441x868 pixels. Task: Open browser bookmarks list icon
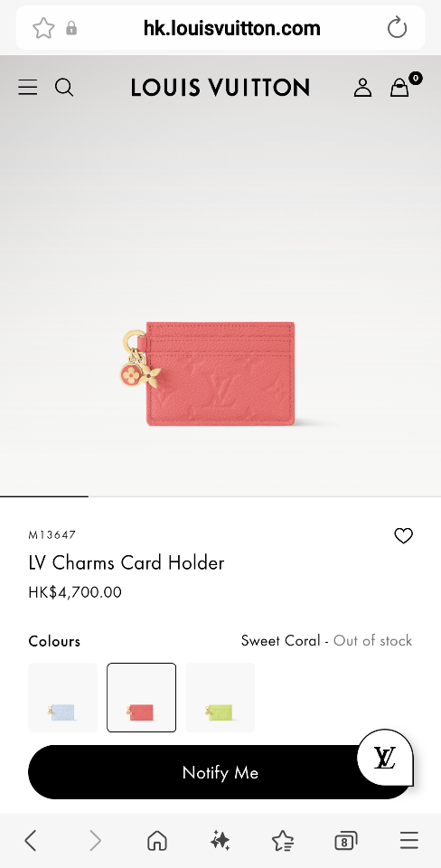pos(283,841)
